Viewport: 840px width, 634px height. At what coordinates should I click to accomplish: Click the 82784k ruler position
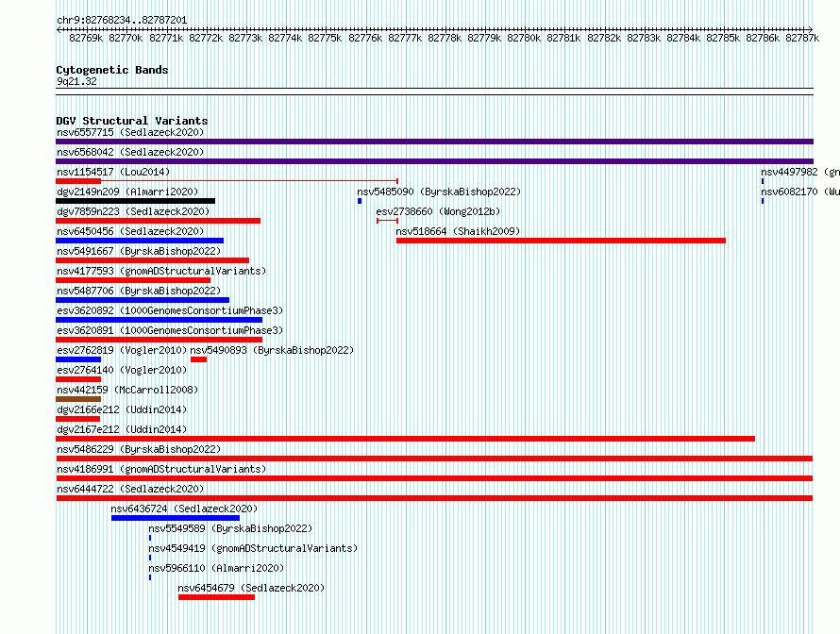(683, 38)
